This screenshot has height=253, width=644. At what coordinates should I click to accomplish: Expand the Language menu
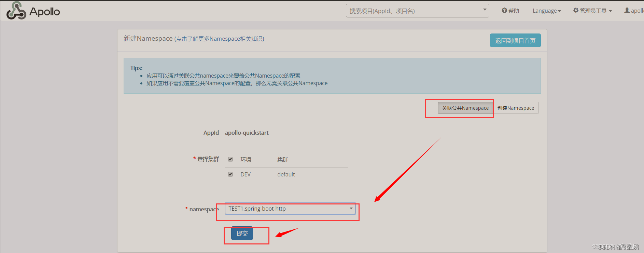tap(547, 11)
